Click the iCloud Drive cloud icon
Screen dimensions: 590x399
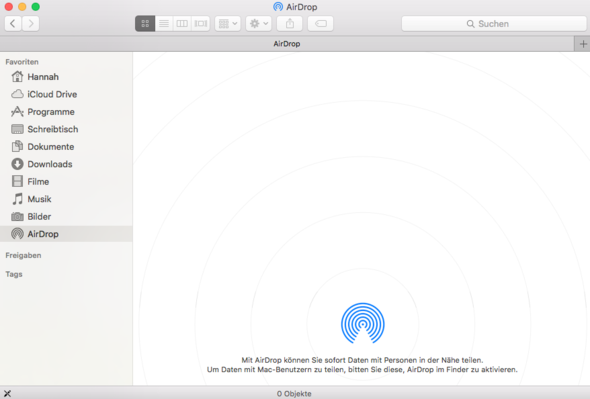coord(17,94)
